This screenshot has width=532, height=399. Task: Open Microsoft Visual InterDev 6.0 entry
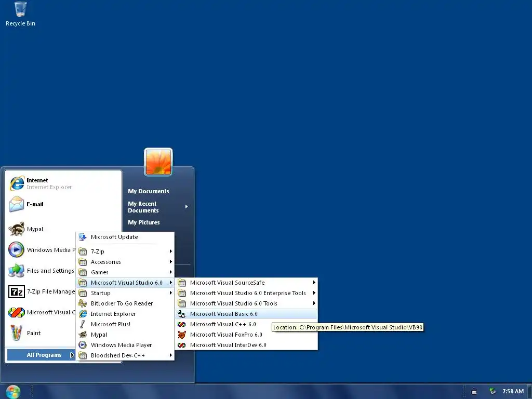pos(247,345)
